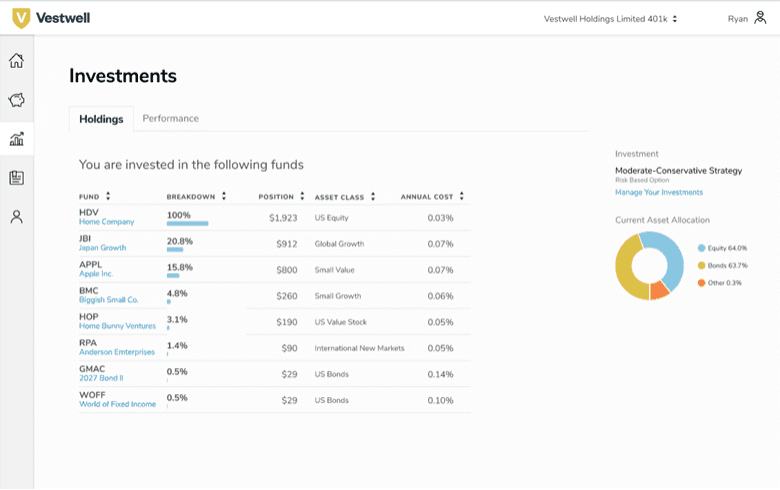Click the Vestwell logo icon

click(21, 18)
